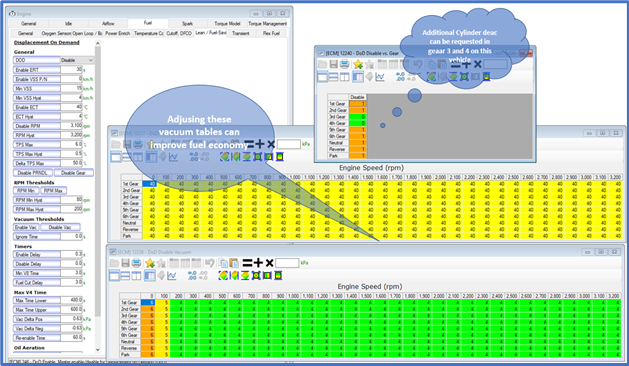Click the print icon in DoD Disable Vacuum toolbar
629x366 pixels.
point(136,263)
